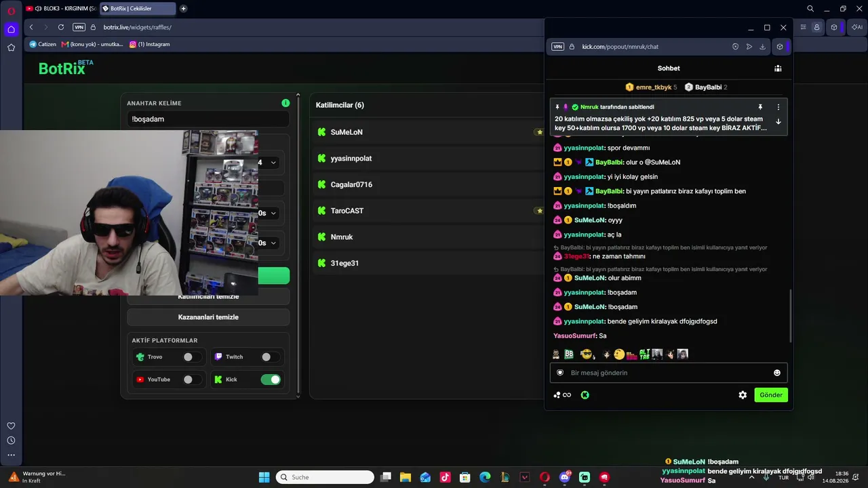
Task: Insert the sunglasses emoji emote
Action: (x=586, y=354)
